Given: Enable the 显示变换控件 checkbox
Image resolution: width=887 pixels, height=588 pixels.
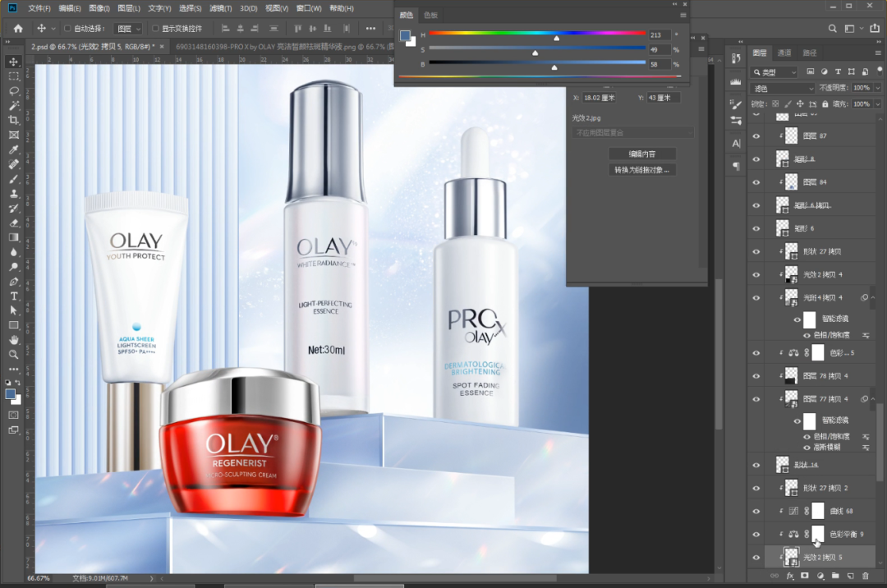Looking at the screenshot, I should [155, 28].
